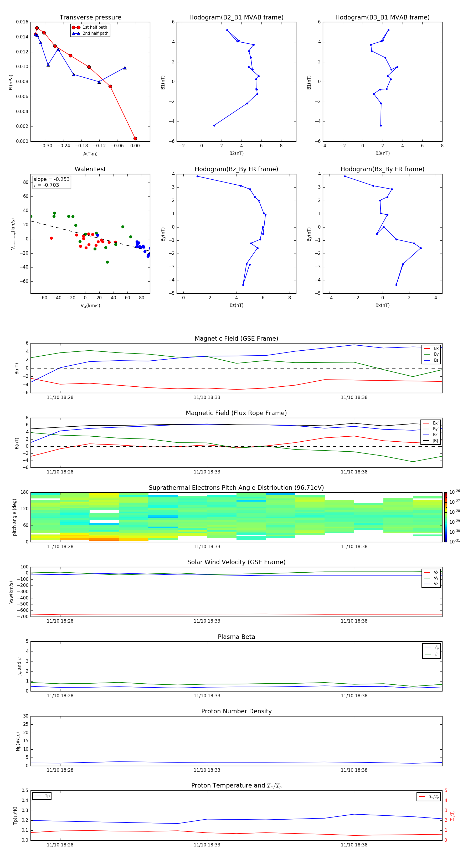Click the 'Magnetic Field (Flux Rope Frame)' title
This screenshot has width=473, height=868.
click(x=236, y=413)
